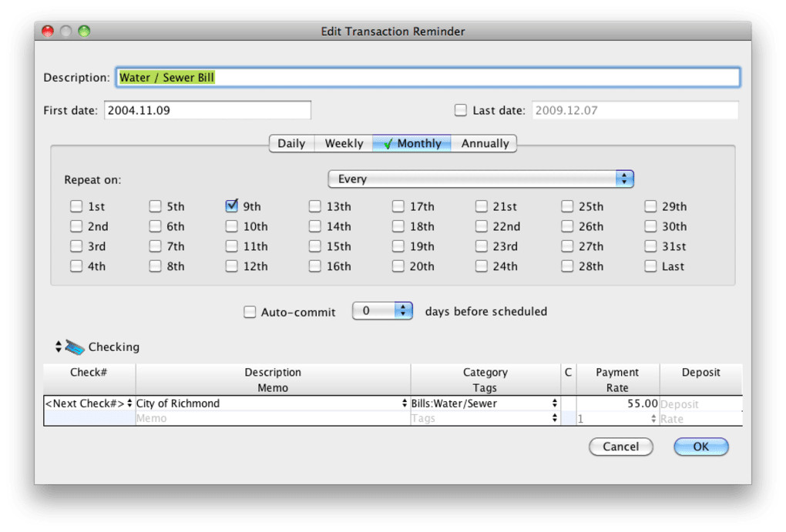The height and width of the screenshot is (532, 786).
Task: Check the 20th day checkbox
Action: point(398,266)
